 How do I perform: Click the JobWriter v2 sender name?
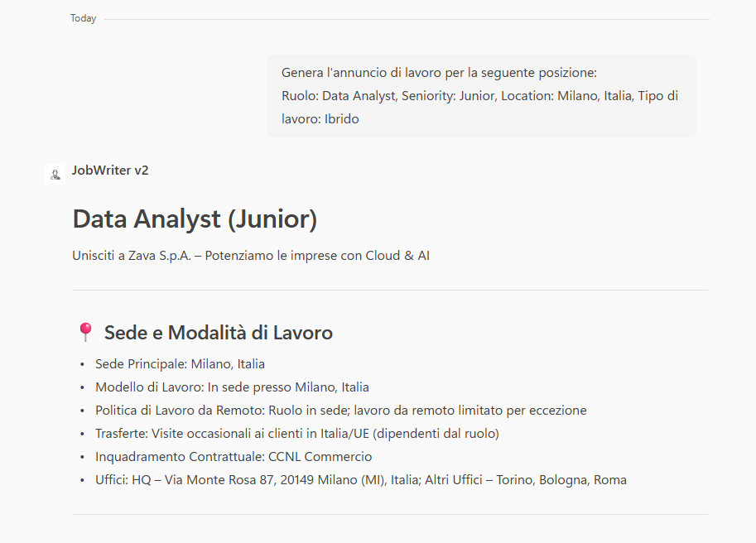coord(110,171)
